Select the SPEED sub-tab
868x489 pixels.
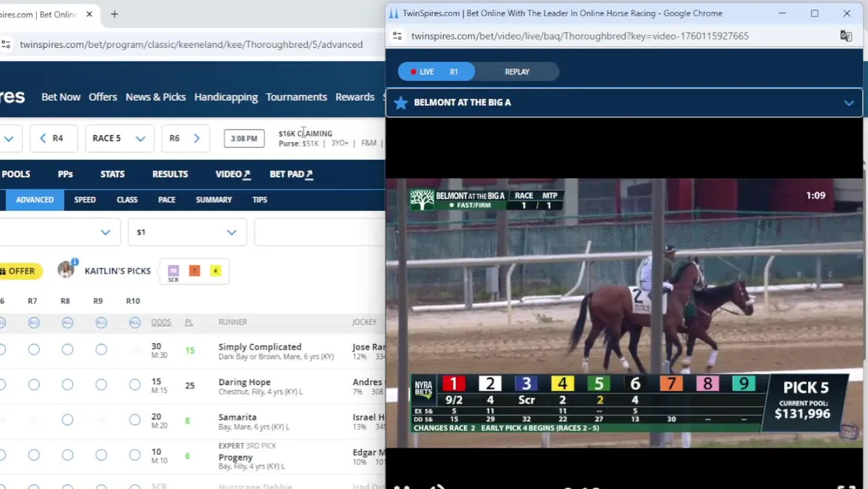click(x=85, y=200)
